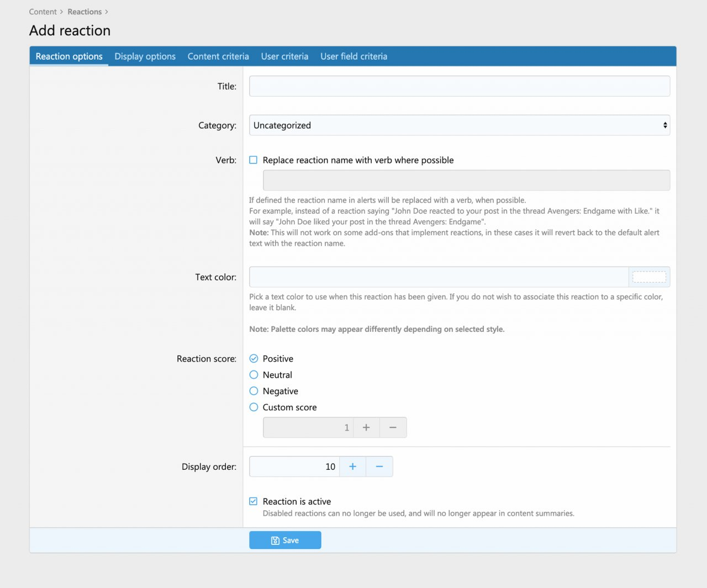This screenshot has height=588, width=707.
Task: Select the Positive reaction score
Action: tap(254, 359)
